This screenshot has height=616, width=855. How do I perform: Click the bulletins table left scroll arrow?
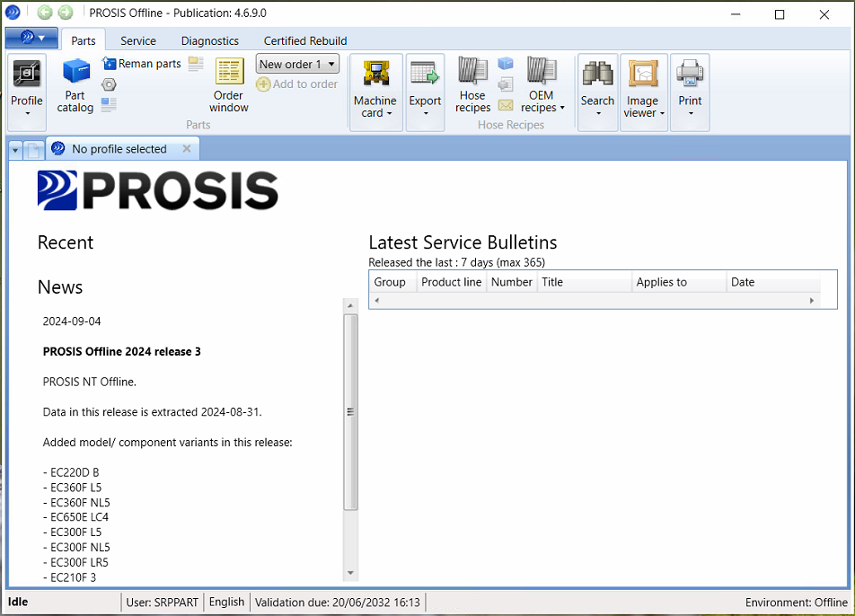coord(377,301)
